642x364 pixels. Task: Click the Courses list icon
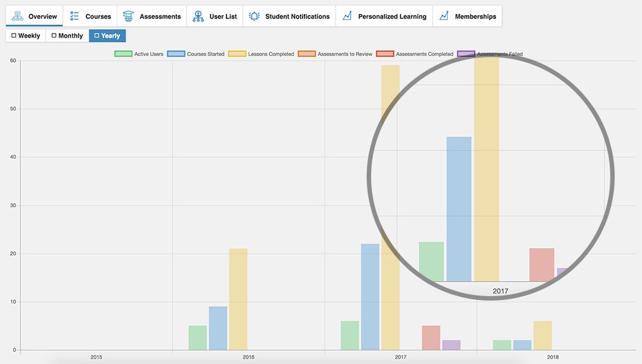click(x=74, y=16)
